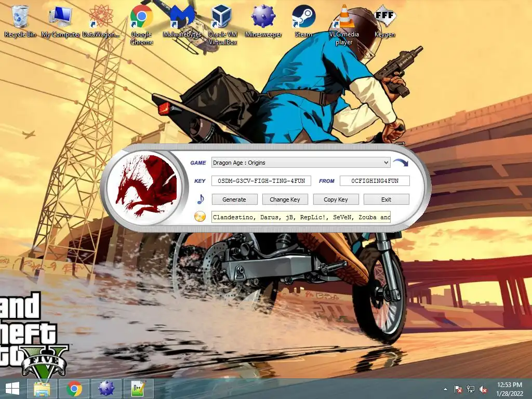Click the scrolling credits text field
This screenshot has height=399, width=532.
(301, 217)
